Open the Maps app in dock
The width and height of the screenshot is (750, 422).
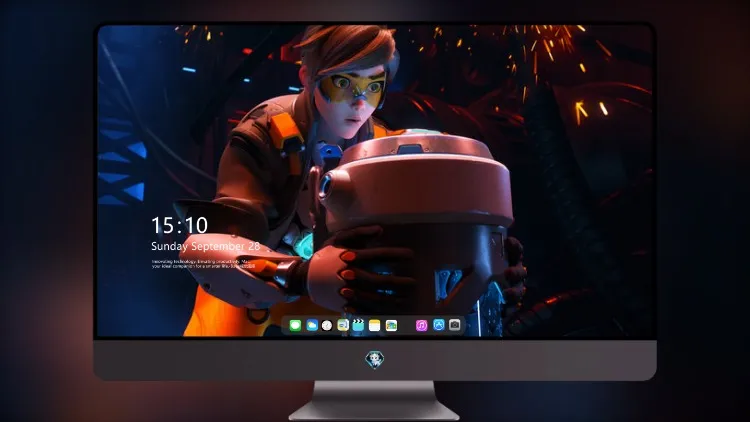pyautogui.click(x=343, y=326)
